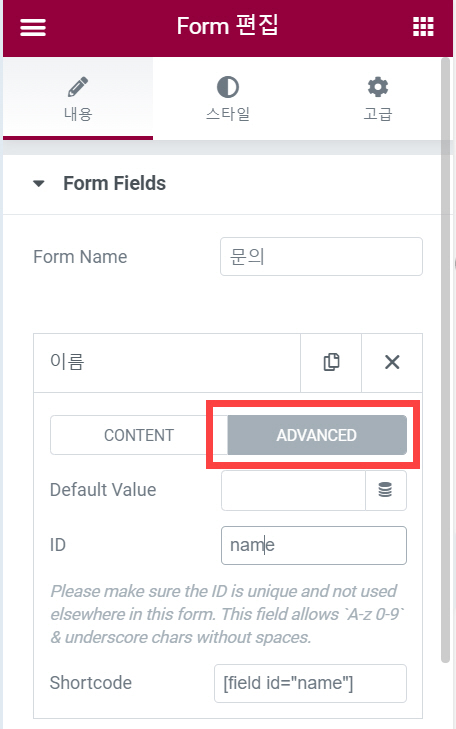Click the panel vertical scrollbar

coord(445,360)
